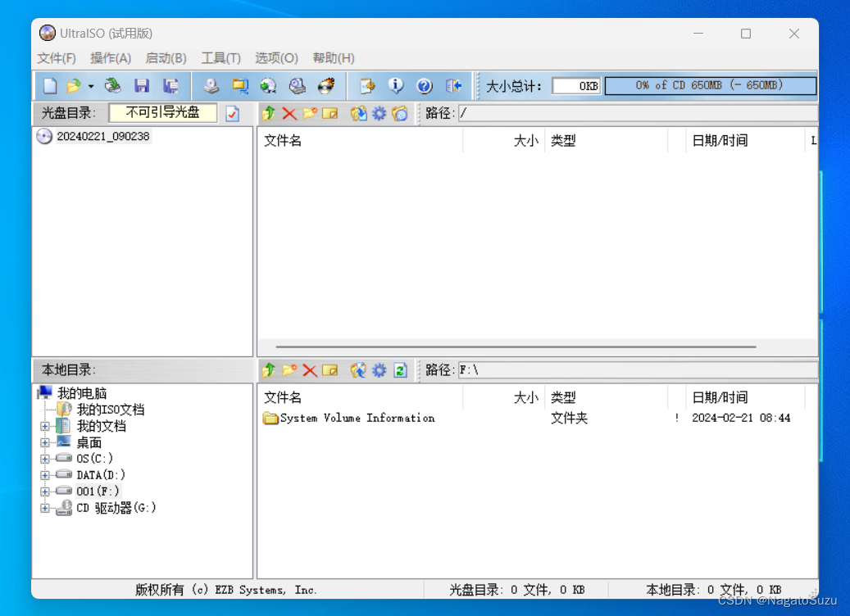Click the disc pane horizontal scrollbar
This screenshot has width=850, height=616.
516,346
